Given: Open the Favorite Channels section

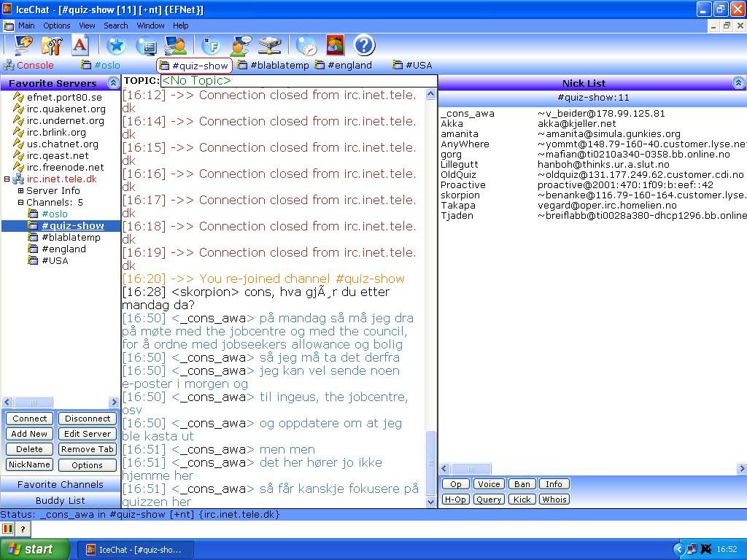Looking at the screenshot, I should click(x=60, y=484).
